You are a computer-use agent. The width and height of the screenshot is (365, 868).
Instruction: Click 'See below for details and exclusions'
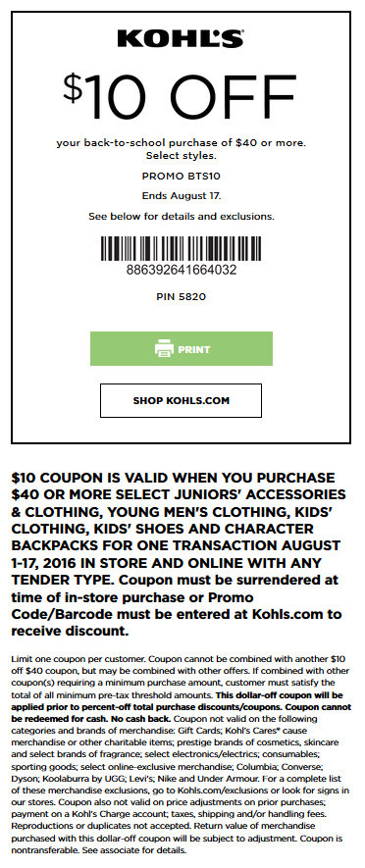182,217
